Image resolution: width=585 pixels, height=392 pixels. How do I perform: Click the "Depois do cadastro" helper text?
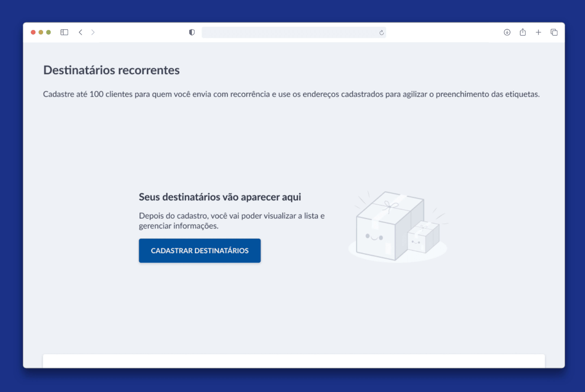tap(232, 221)
